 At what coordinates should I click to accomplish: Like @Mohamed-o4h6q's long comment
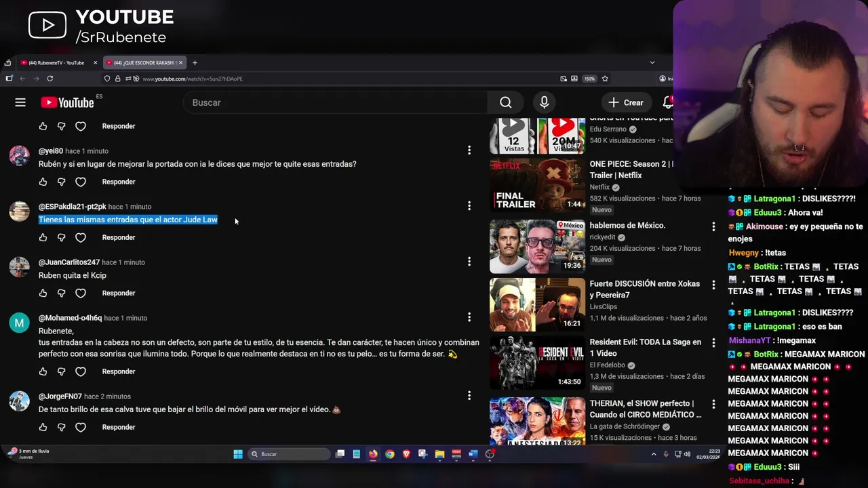click(43, 371)
